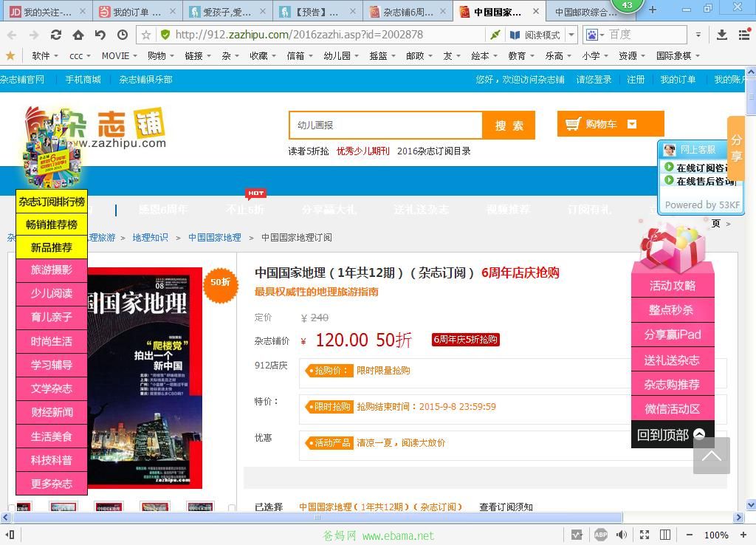Click the orange 搜索 button
The image size is (756, 545).
pos(509,126)
